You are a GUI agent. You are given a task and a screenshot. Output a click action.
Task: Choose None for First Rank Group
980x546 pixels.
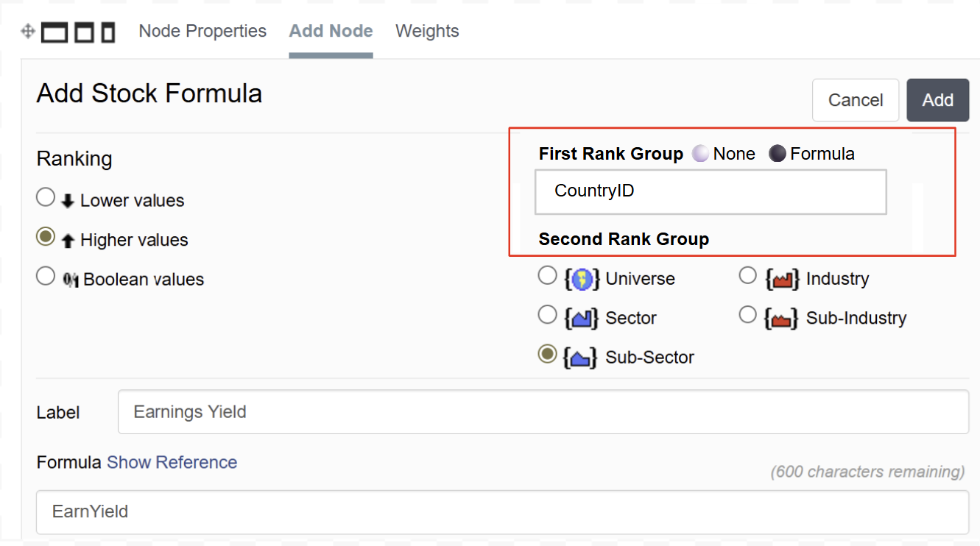700,154
